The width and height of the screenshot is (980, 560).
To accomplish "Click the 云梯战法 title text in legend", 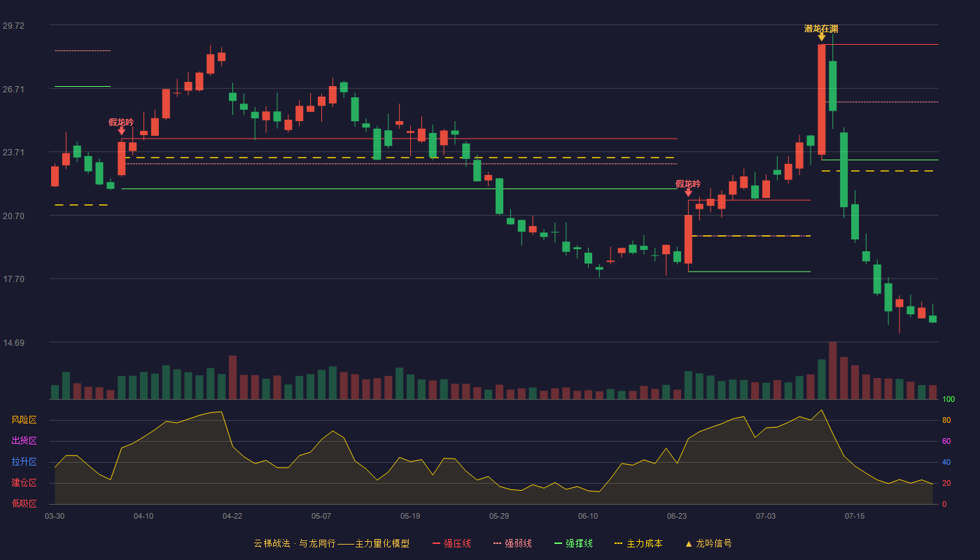I will (x=272, y=543).
